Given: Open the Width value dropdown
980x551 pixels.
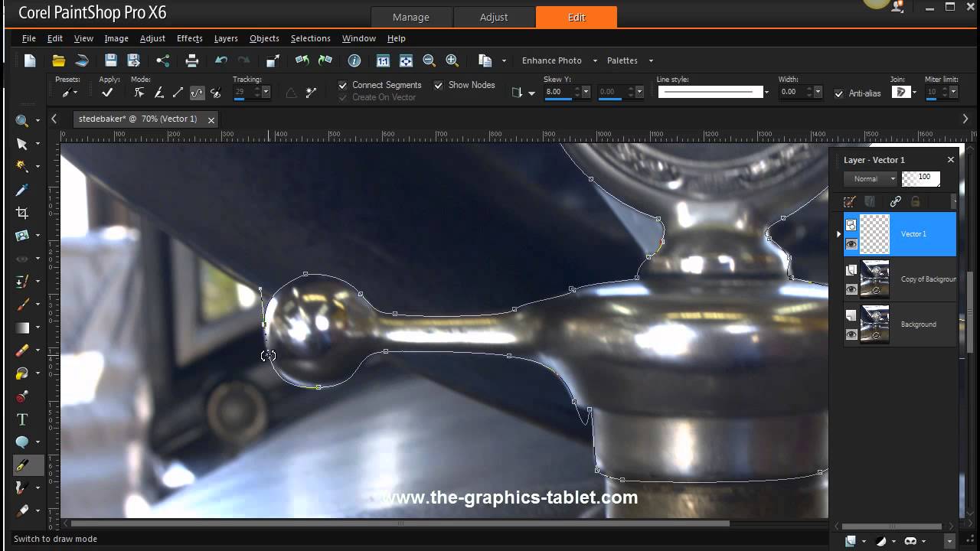Looking at the screenshot, I should [818, 92].
